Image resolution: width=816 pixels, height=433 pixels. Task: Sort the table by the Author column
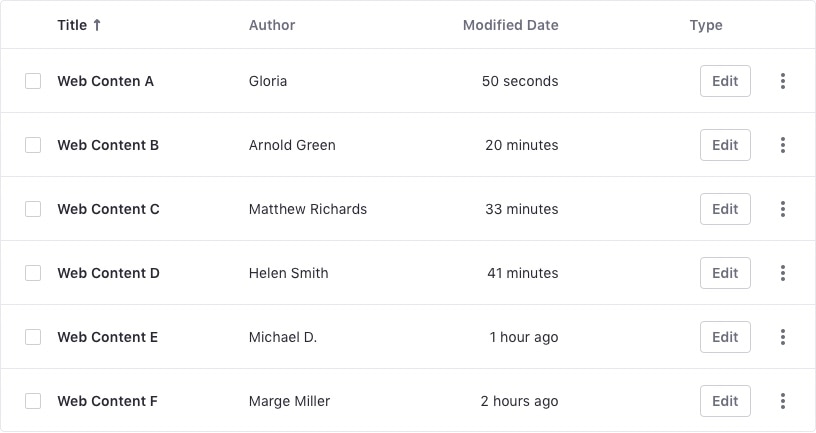[x=272, y=25]
